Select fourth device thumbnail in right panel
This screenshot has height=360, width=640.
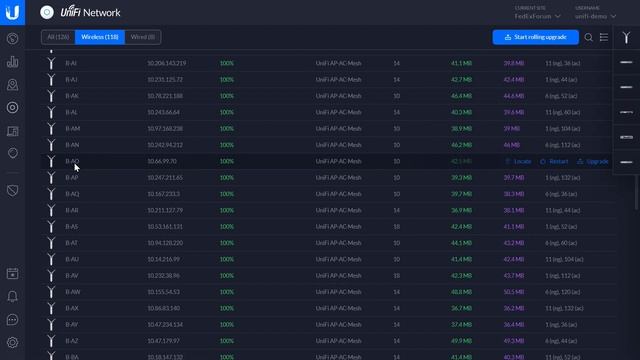[626, 137]
